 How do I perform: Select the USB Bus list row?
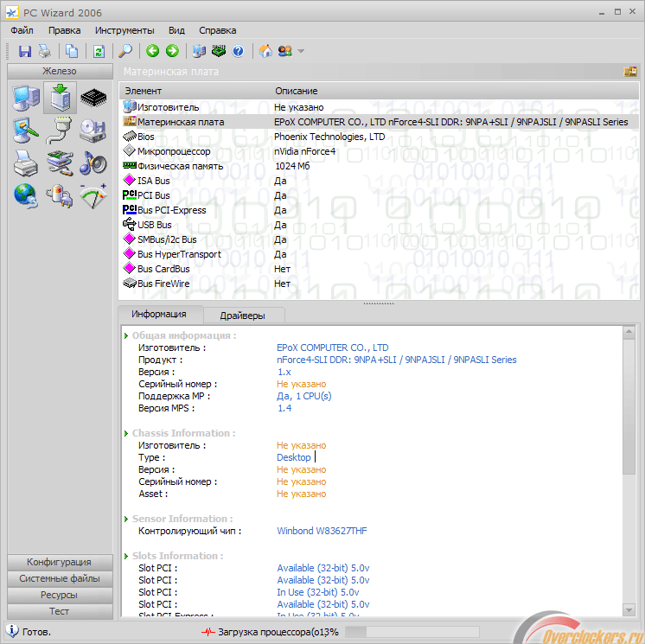pyautogui.click(x=379, y=225)
